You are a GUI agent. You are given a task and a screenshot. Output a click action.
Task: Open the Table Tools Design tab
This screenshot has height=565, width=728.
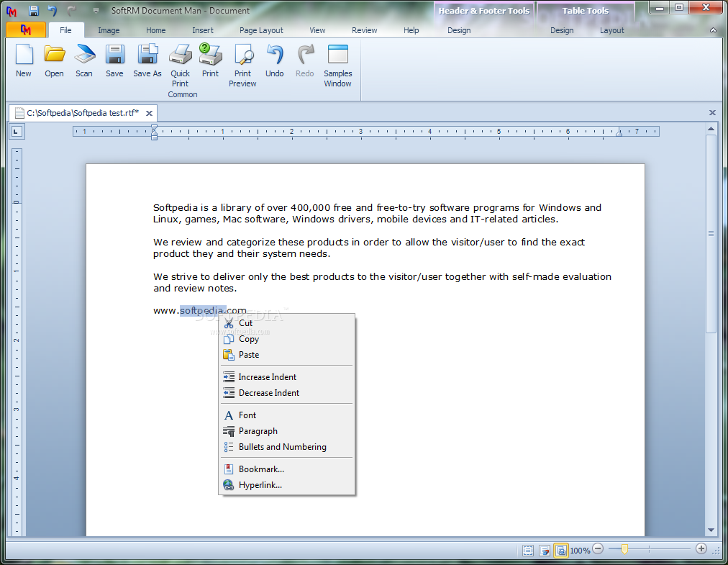pyautogui.click(x=562, y=30)
